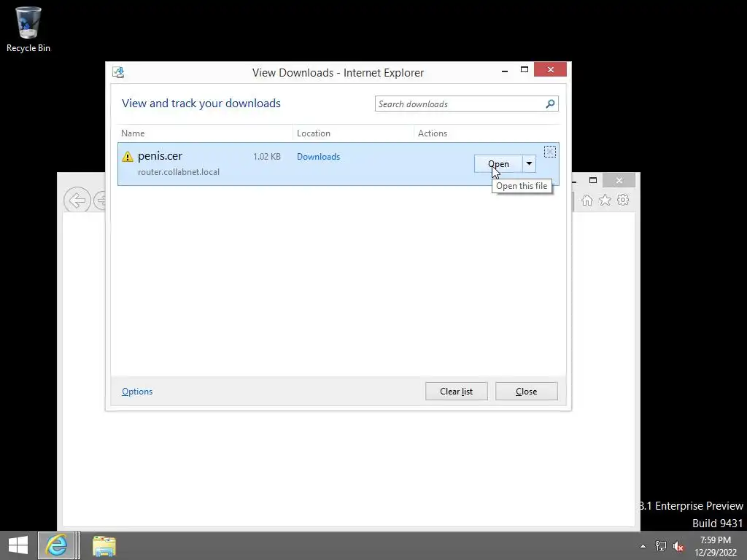Go back in the Internet Explorer window
The image size is (747, 560).
77,200
